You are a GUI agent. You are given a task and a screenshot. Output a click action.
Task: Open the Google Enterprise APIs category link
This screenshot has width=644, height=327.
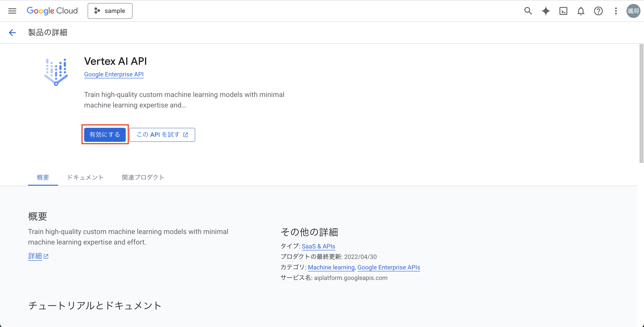pyautogui.click(x=389, y=267)
